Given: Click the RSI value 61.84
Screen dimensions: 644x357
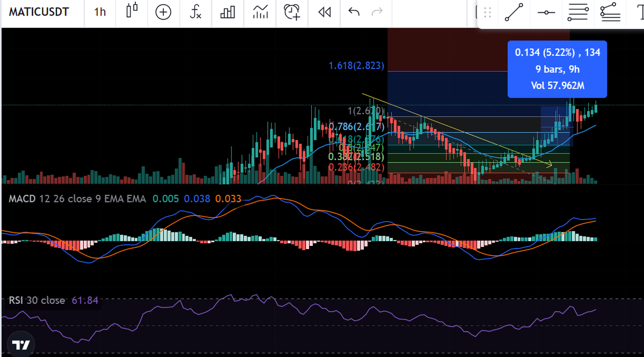Looking at the screenshot, I should [85, 301].
